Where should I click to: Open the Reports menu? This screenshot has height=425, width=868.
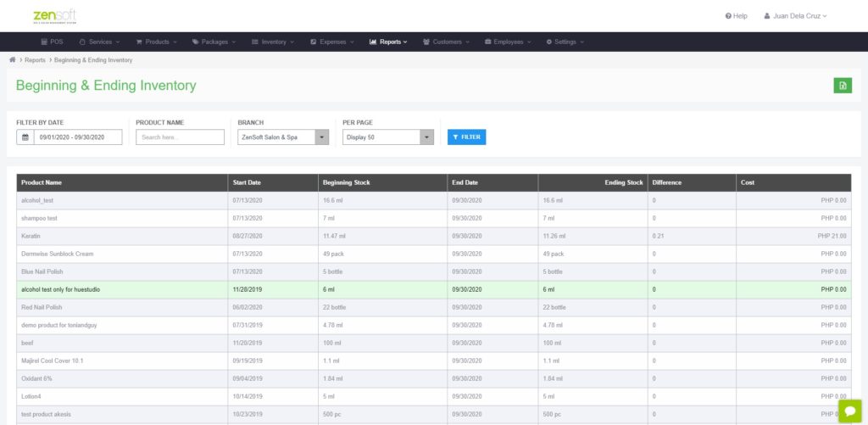[x=388, y=42]
